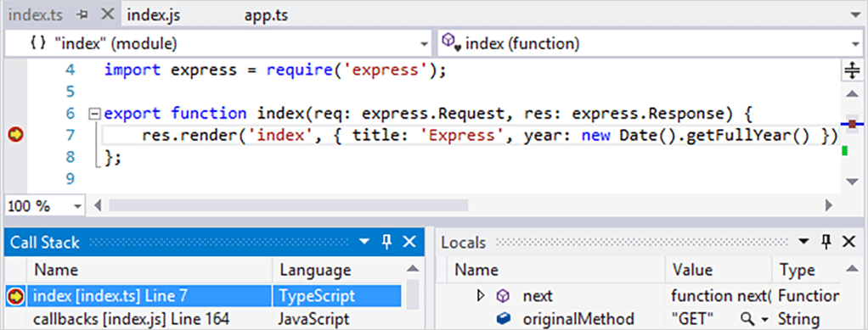Click the "GET" value cell
The height and width of the screenshot is (330, 868).
point(692,319)
